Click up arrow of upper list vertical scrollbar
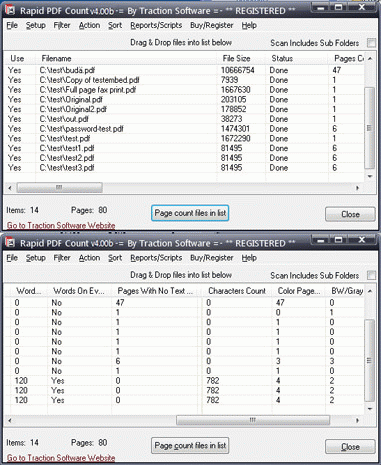This screenshot has height=465, width=381. coord(370,59)
